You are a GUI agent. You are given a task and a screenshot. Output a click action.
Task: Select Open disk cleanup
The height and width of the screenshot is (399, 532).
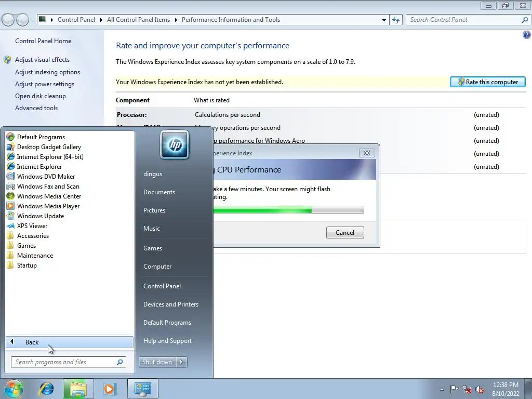(x=41, y=96)
